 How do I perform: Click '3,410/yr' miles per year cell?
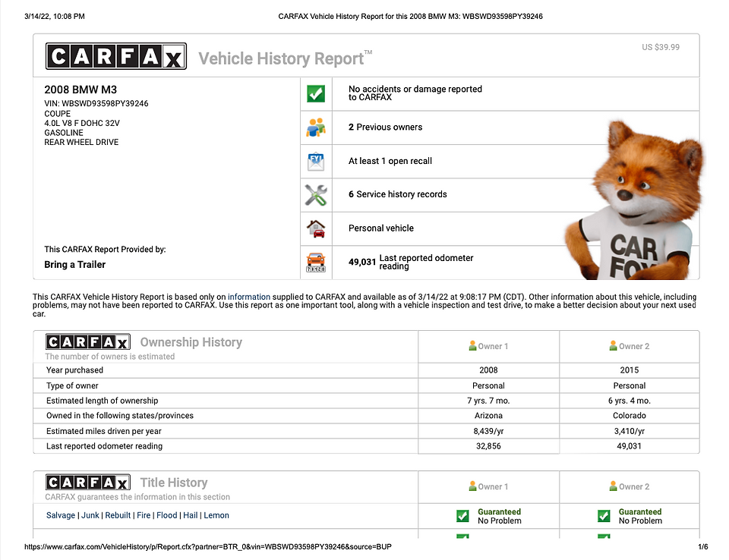(x=629, y=431)
